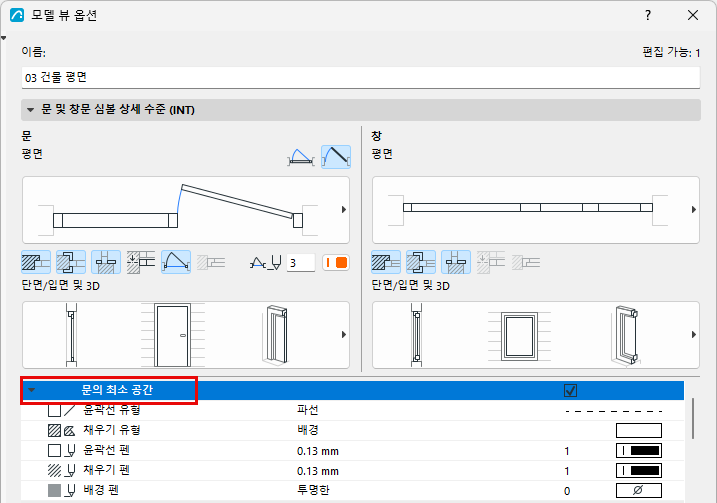This screenshot has height=503, width=717.
Task: Toggle the second door frame detail icon
Action: pos(71,262)
